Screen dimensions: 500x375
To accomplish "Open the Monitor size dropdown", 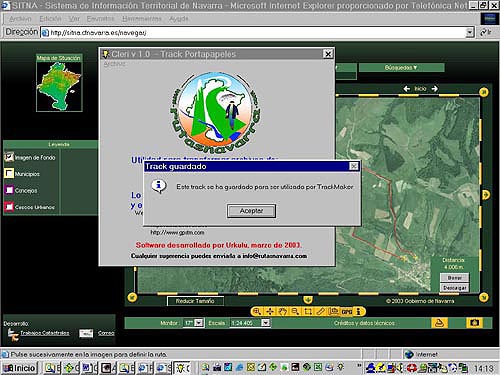I will click(199, 323).
